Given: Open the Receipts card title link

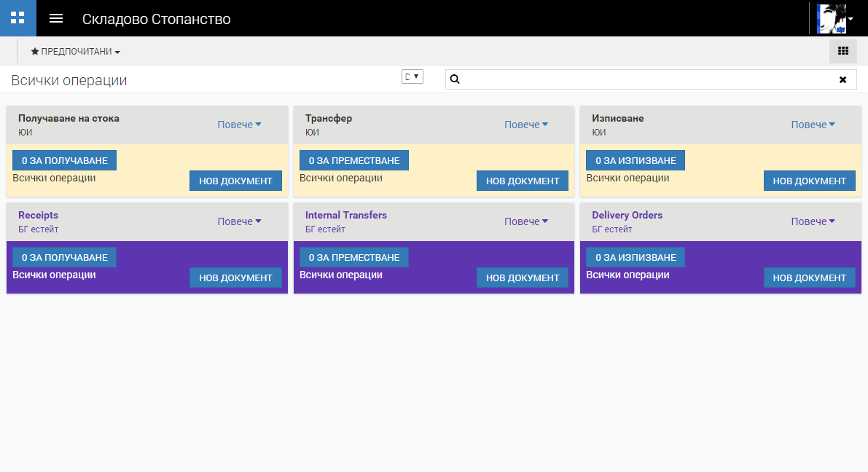Looking at the screenshot, I should point(38,215).
